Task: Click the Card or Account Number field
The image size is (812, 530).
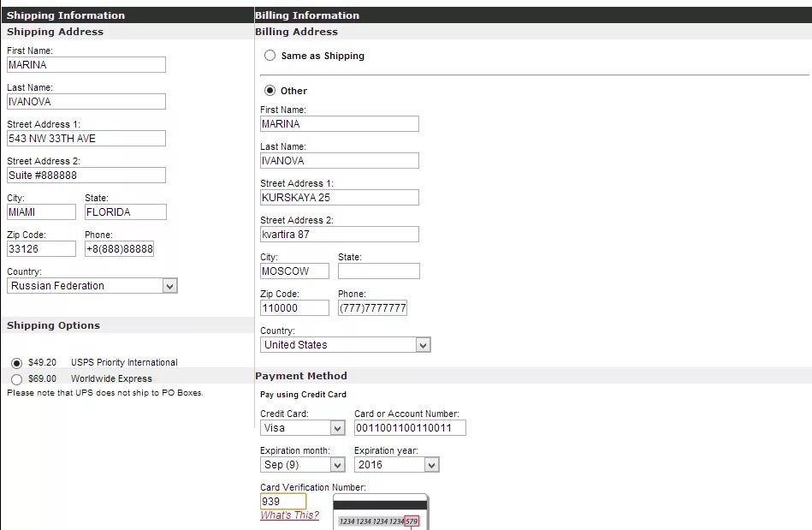Action: click(410, 428)
